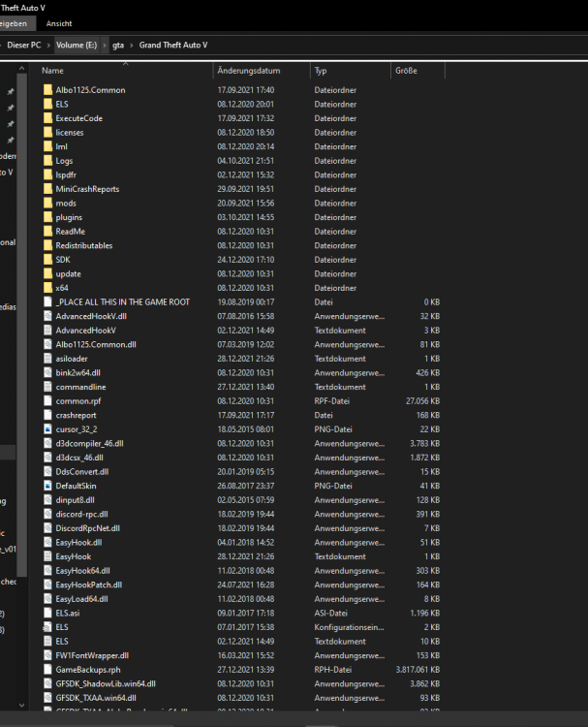588x727 pixels.
Task: Click the lspdfr folder icon
Action: (47, 174)
